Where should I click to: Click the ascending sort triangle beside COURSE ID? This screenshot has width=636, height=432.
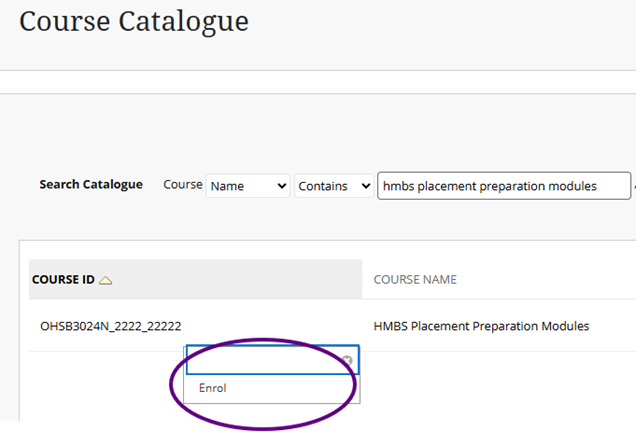(x=105, y=280)
